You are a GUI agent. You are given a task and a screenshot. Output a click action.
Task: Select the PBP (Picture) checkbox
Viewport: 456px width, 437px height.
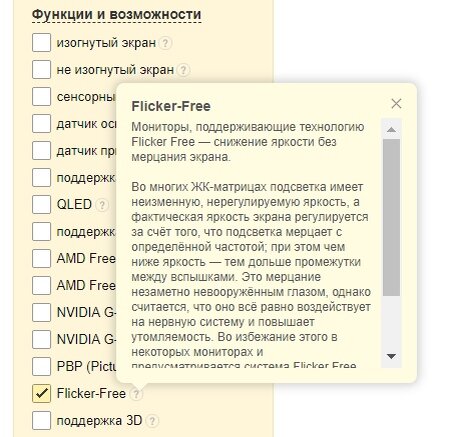click(x=41, y=366)
